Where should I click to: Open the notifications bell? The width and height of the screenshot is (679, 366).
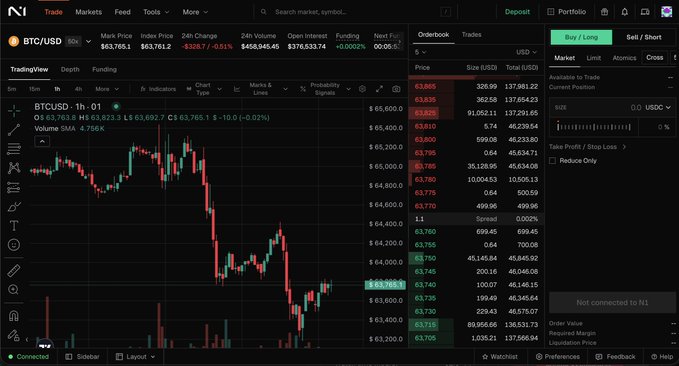point(624,12)
